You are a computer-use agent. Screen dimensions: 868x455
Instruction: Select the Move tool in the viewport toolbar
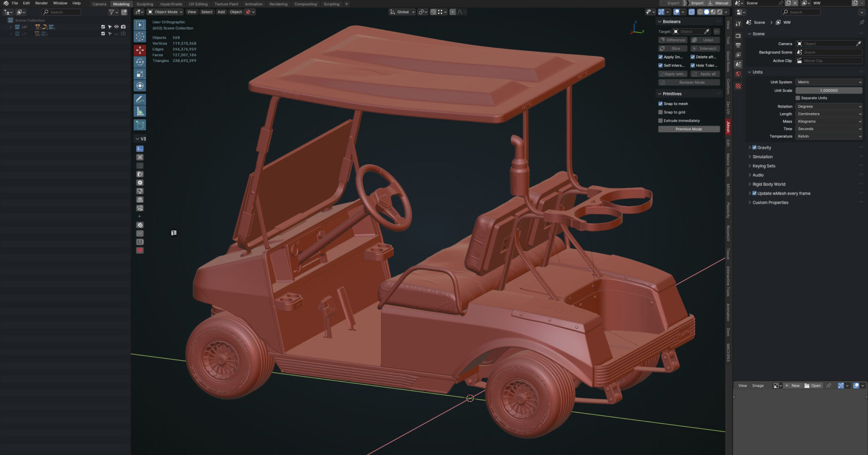point(140,49)
